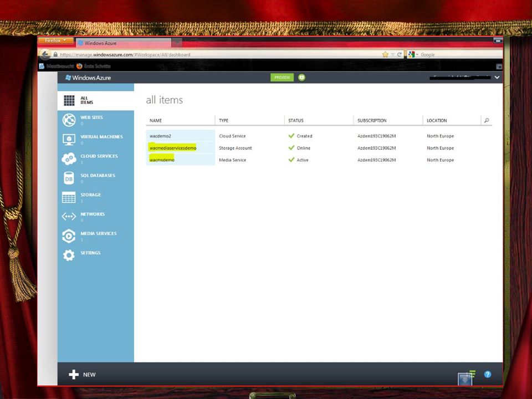This screenshot has width=532, height=399.
Task: Open Storage table icon in sidebar
Action: pyautogui.click(x=69, y=197)
